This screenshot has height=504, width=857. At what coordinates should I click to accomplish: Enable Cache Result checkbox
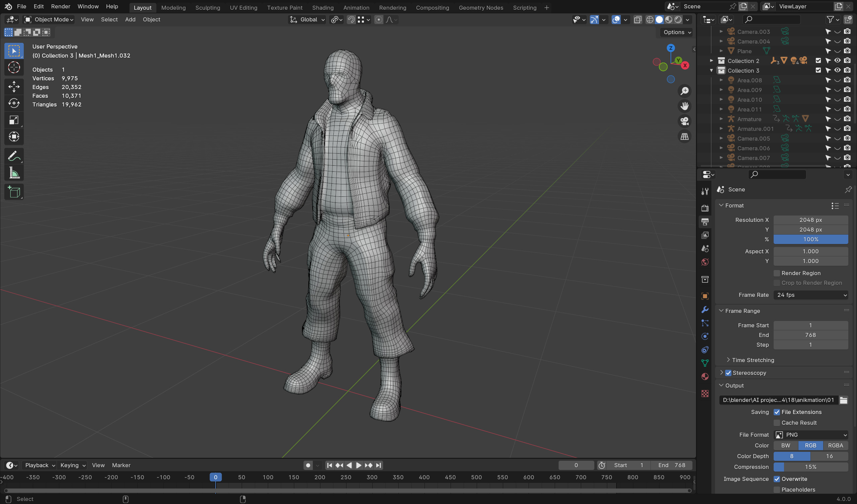coord(777,423)
